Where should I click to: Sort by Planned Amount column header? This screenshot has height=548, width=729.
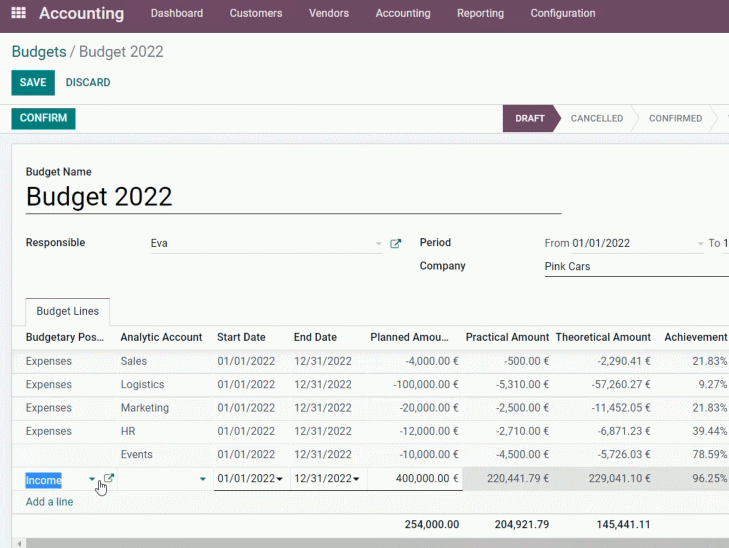409,337
